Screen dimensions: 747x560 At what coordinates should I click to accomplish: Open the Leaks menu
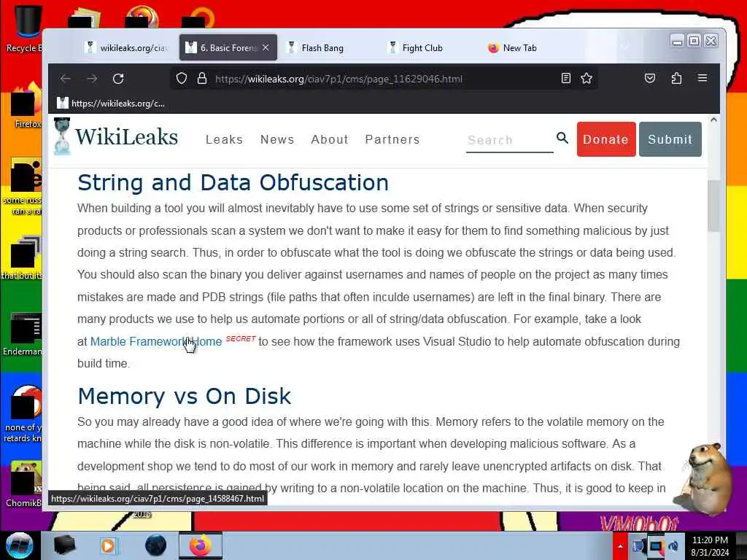click(x=225, y=139)
